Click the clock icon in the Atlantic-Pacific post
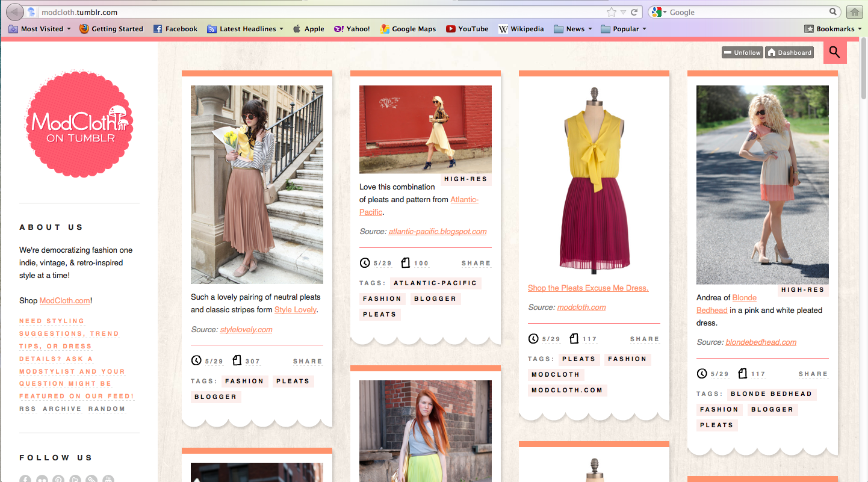Screen dimensions: 868x482 365,263
